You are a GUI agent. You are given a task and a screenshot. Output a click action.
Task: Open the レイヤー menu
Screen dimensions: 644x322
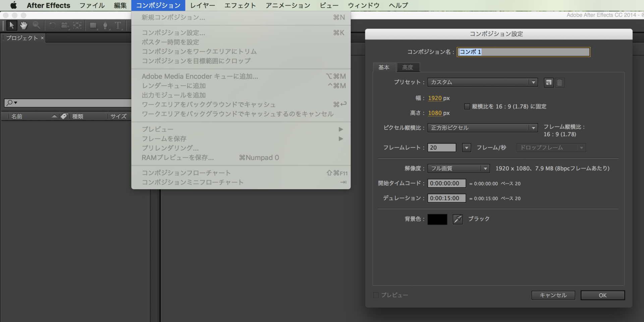coord(203,5)
